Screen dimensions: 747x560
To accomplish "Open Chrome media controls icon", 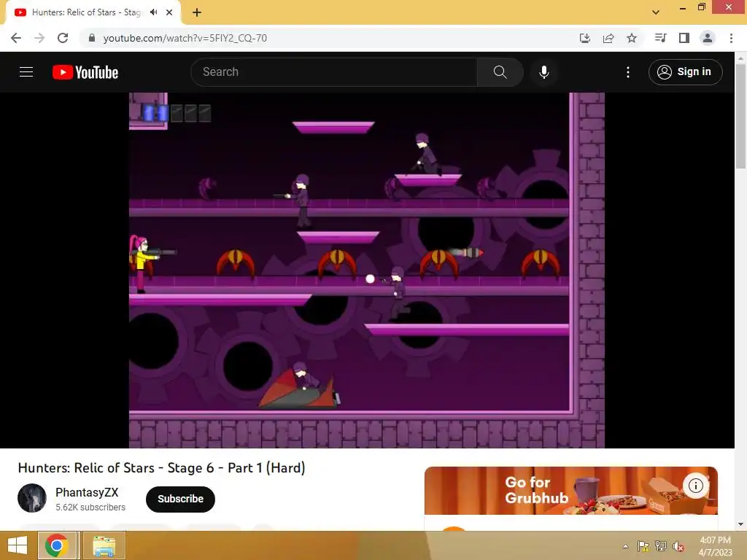I will [x=660, y=38].
